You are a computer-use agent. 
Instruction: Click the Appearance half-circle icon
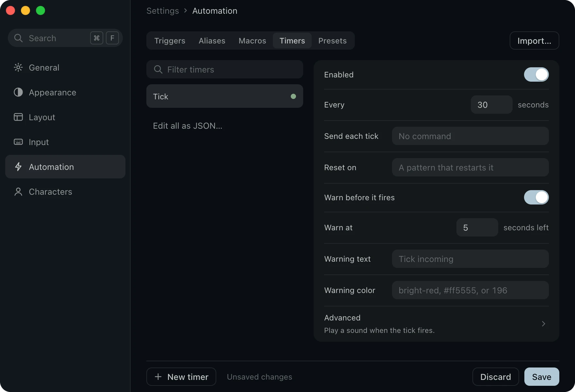pos(18,92)
